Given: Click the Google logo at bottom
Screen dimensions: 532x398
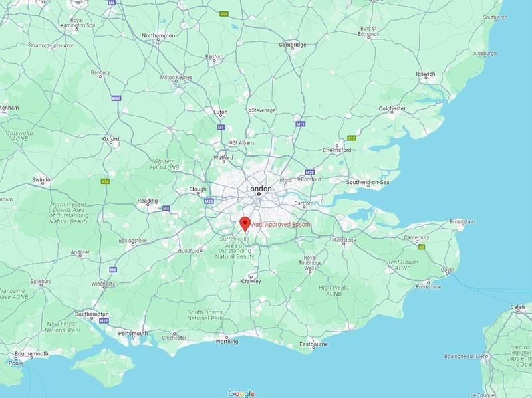Looking at the screenshot, I should coord(241,393).
